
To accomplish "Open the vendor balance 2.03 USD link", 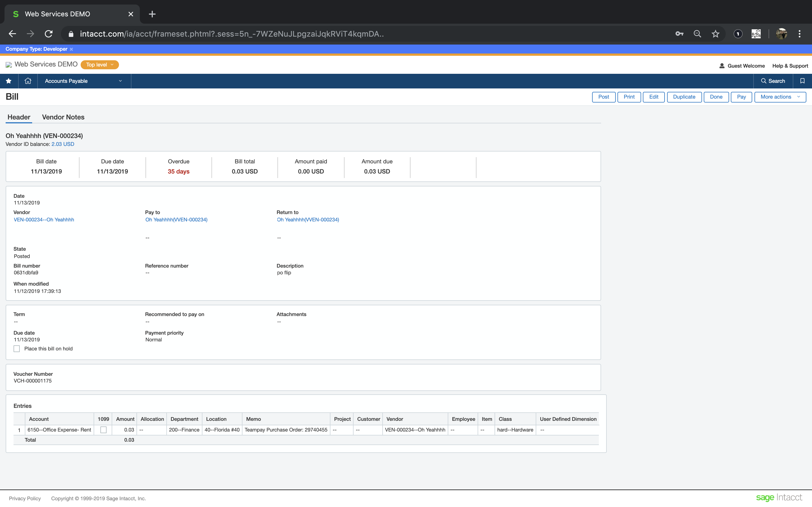I will (x=63, y=144).
